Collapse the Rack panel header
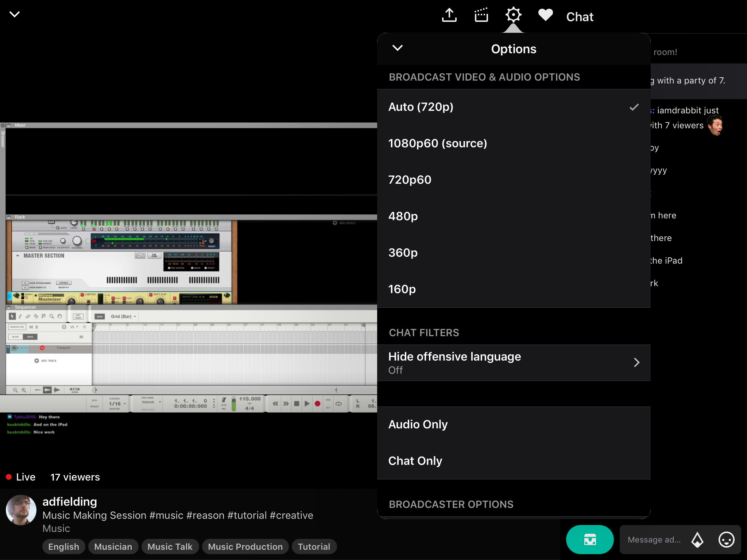Viewport: 747px width, 560px height. [x=9, y=217]
